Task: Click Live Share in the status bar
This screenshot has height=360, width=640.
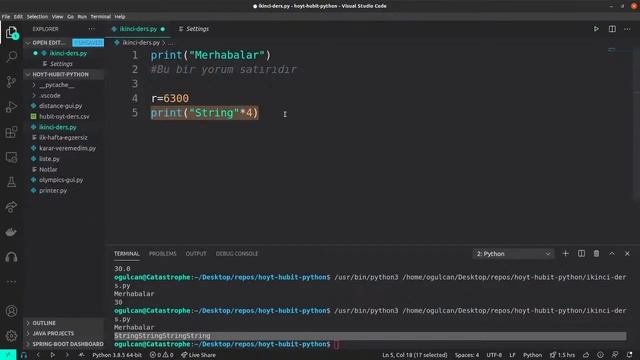Action: (198, 355)
